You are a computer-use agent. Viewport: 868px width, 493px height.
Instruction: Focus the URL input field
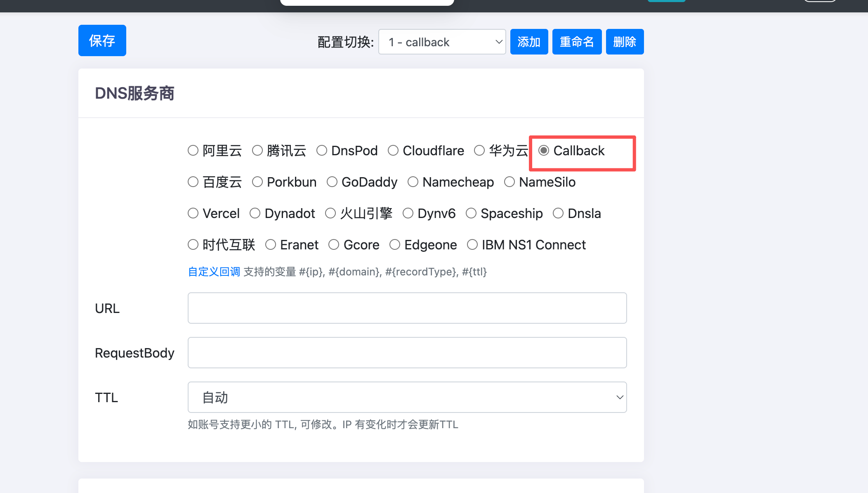coord(407,308)
